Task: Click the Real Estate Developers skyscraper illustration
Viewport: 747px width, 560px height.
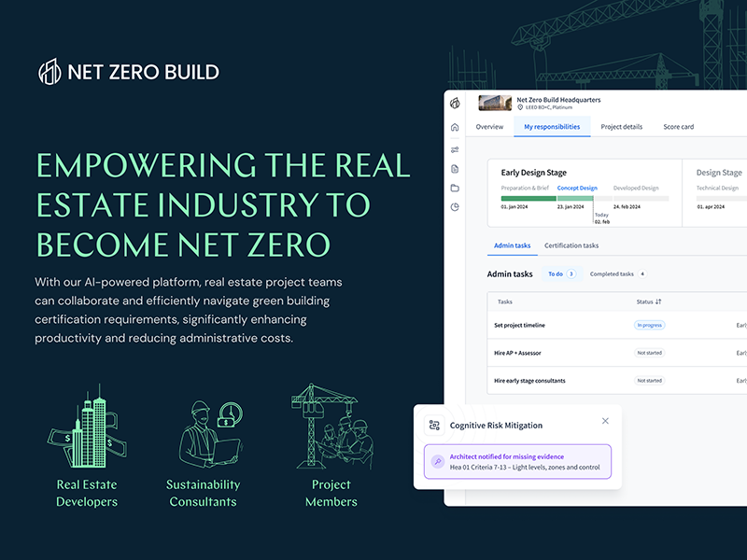Action: point(87,427)
